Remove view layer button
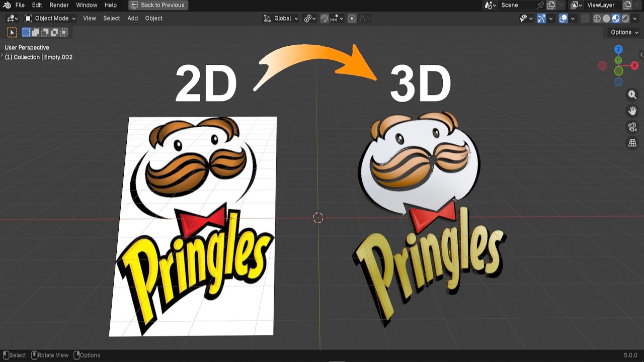Image resolution: width=644 pixels, height=362 pixels. click(638, 5)
